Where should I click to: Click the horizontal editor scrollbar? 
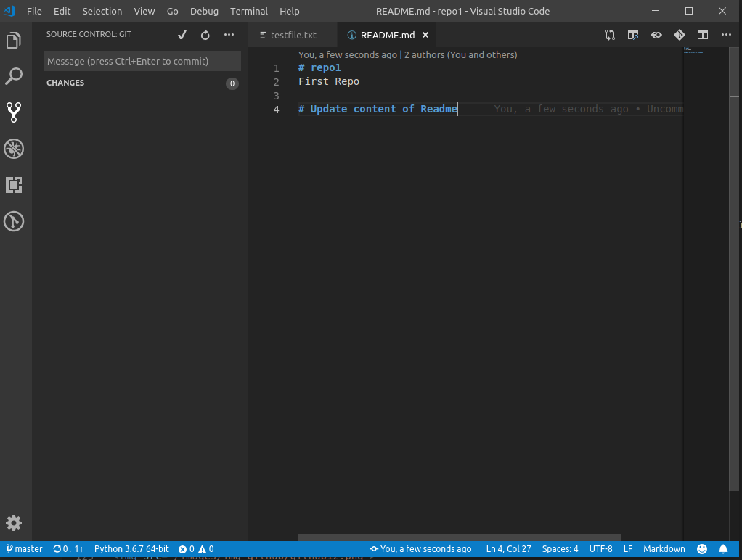(x=460, y=538)
